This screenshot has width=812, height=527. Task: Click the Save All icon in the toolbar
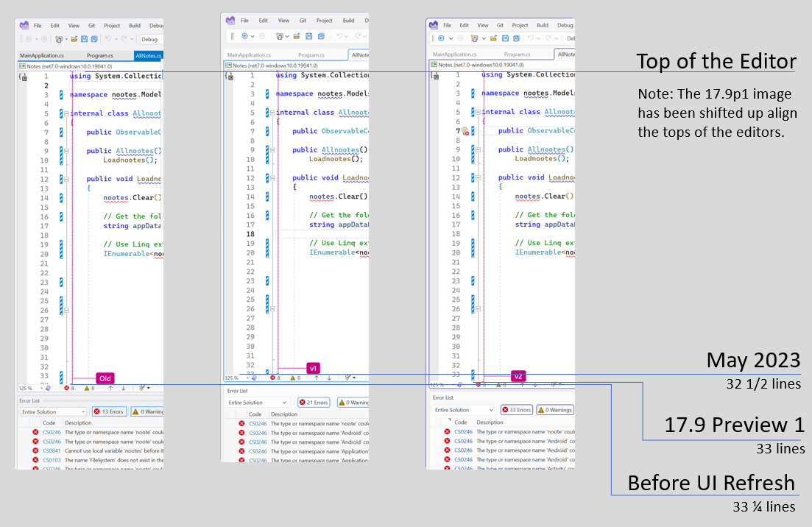coord(94,38)
